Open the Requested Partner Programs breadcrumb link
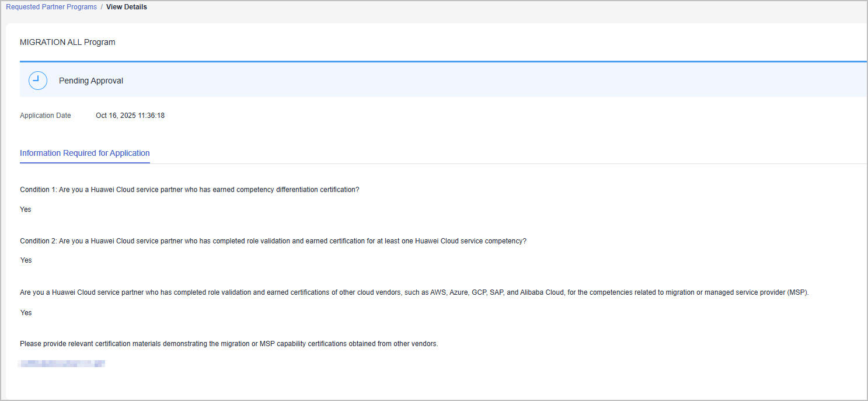This screenshot has height=401, width=868. click(x=51, y=7)
